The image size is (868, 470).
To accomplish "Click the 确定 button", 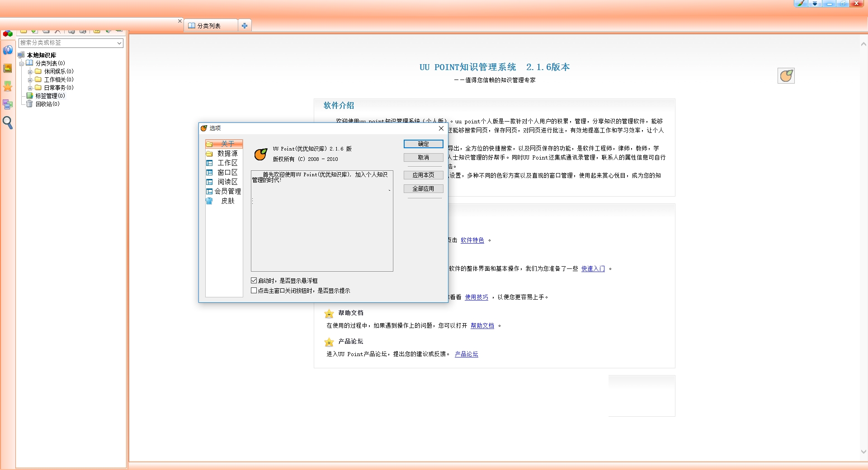I will point(424,144).
